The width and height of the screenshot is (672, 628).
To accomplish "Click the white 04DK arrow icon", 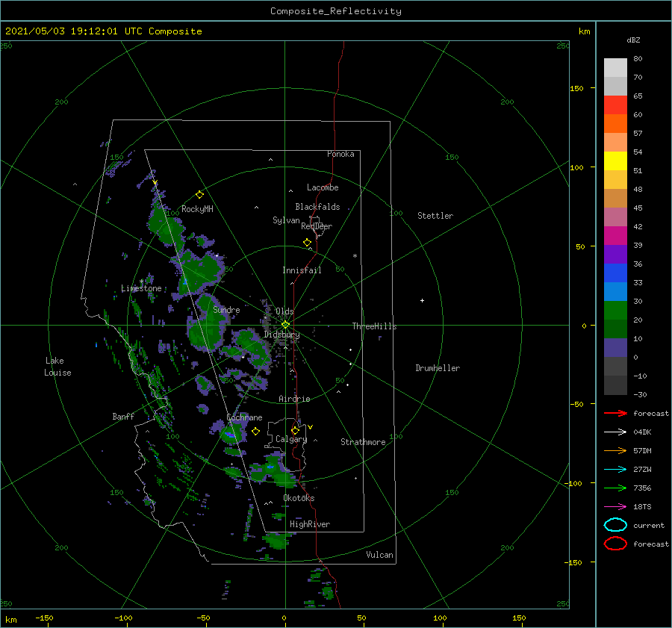I will pos(615,432).
